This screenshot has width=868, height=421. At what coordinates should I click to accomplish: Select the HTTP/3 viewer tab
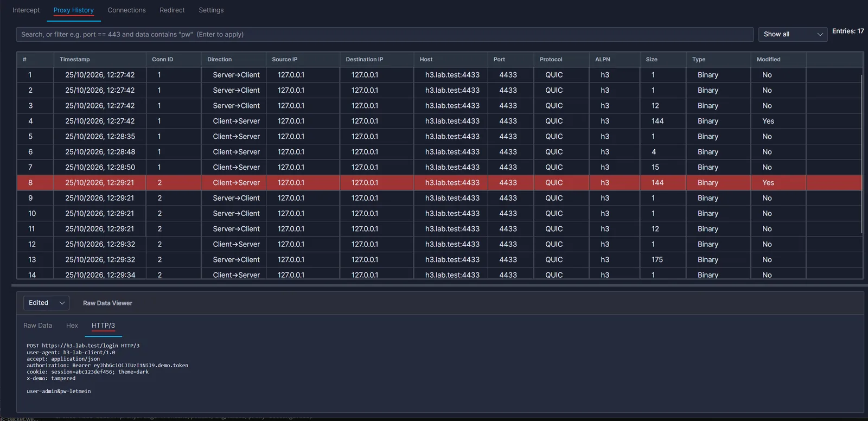(103, 326)
